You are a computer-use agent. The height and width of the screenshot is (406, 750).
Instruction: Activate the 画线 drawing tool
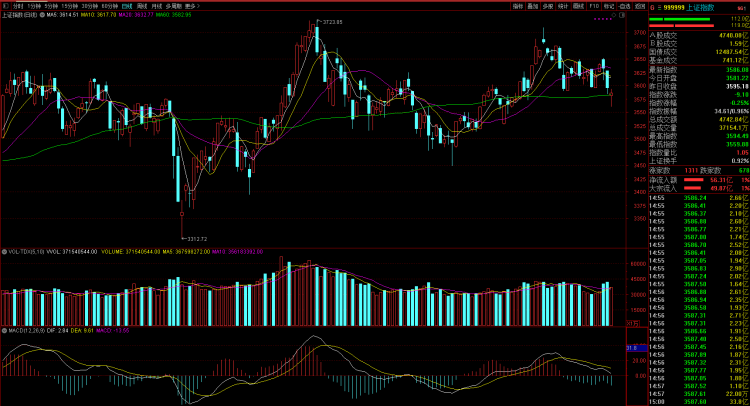(x=578, y=5)
